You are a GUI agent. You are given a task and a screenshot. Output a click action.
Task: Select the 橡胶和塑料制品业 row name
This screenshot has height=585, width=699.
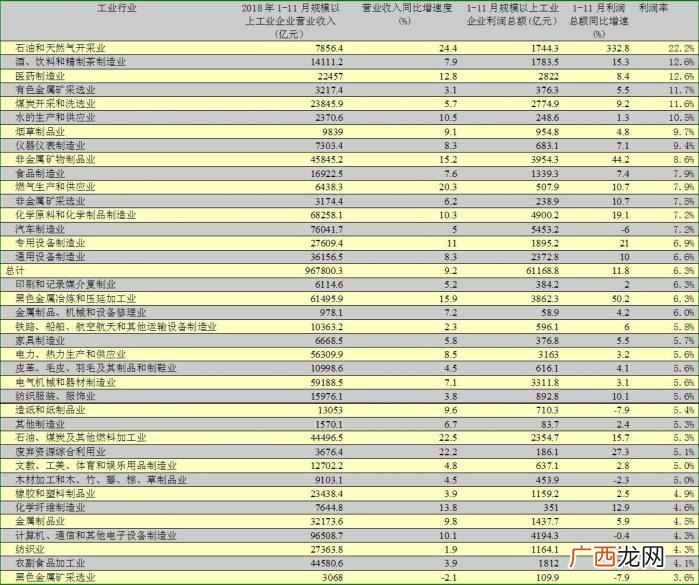(55, 494)
